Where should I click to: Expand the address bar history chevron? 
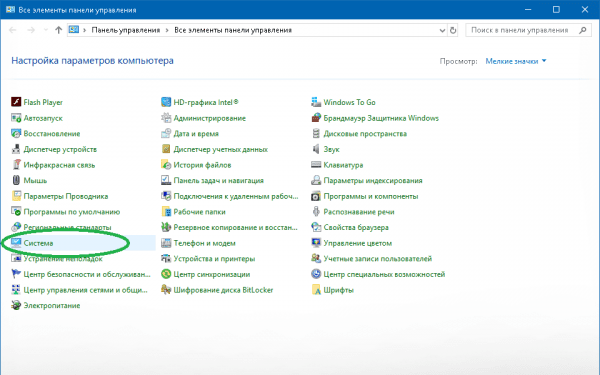442,30
